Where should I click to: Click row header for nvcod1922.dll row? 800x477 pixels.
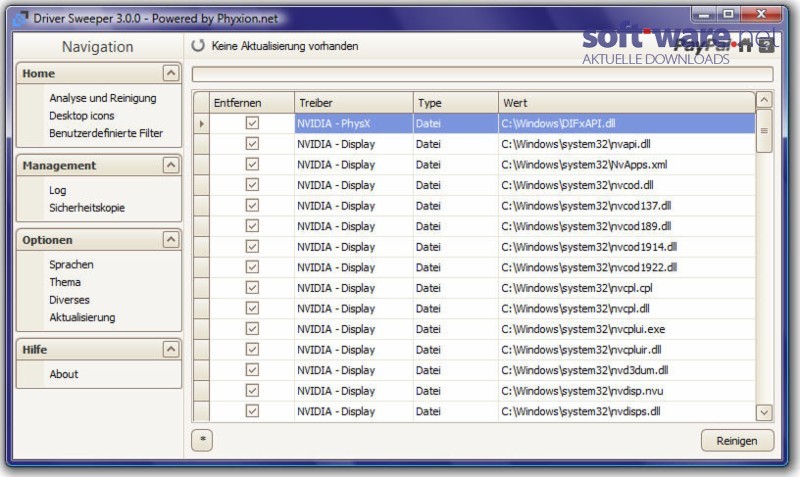(x=202, y=267)
